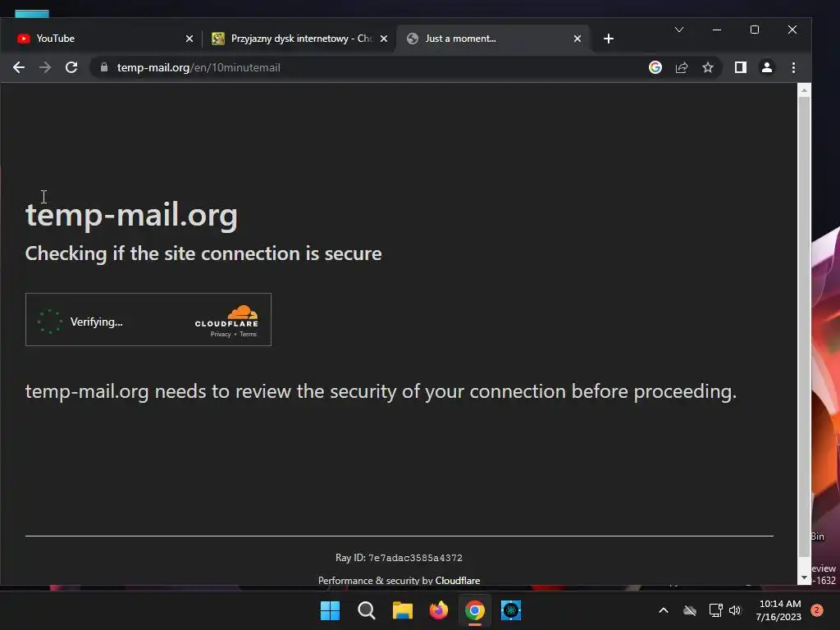Reload the temp-mail.org page
This screenshot has height=630, width=840.
71,67
